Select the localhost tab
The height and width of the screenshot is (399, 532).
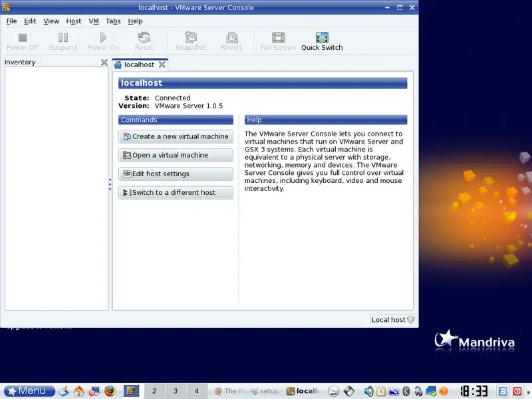click(139, 65)
